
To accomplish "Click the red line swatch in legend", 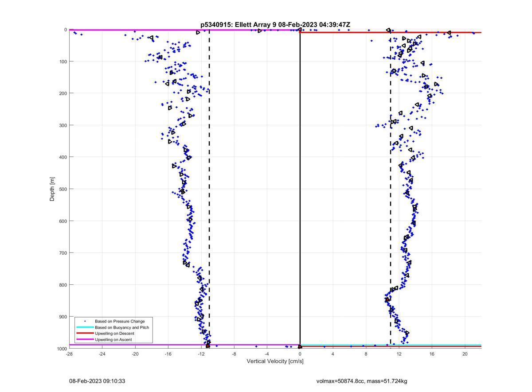I will (x=85, y=334).
